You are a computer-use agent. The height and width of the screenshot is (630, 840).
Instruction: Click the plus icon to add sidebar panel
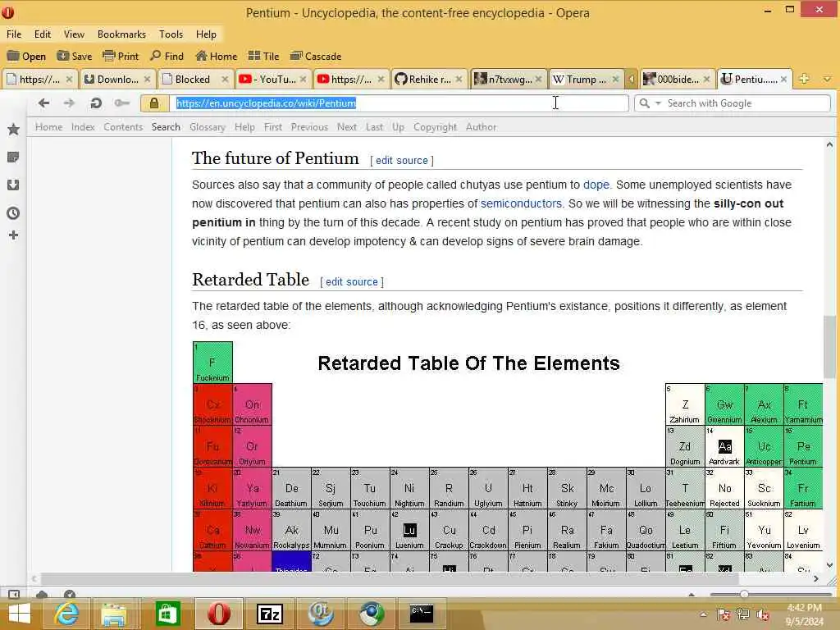(13, 235)
